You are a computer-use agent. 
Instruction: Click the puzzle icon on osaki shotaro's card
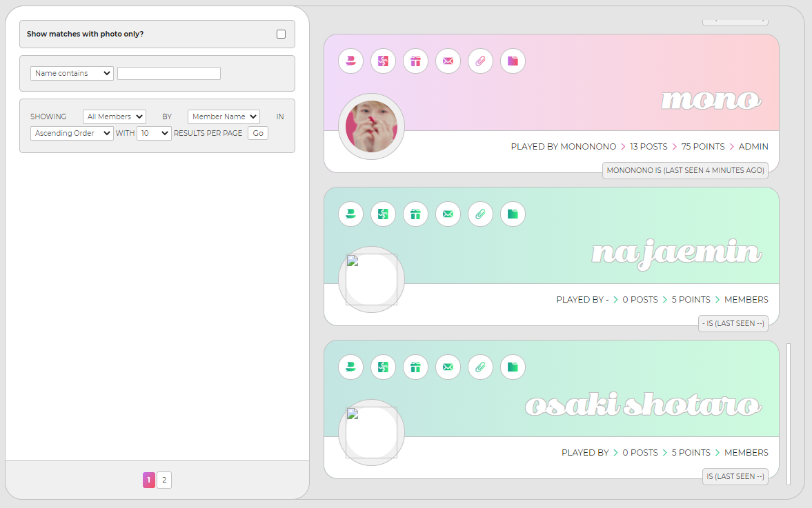point(383,367)
